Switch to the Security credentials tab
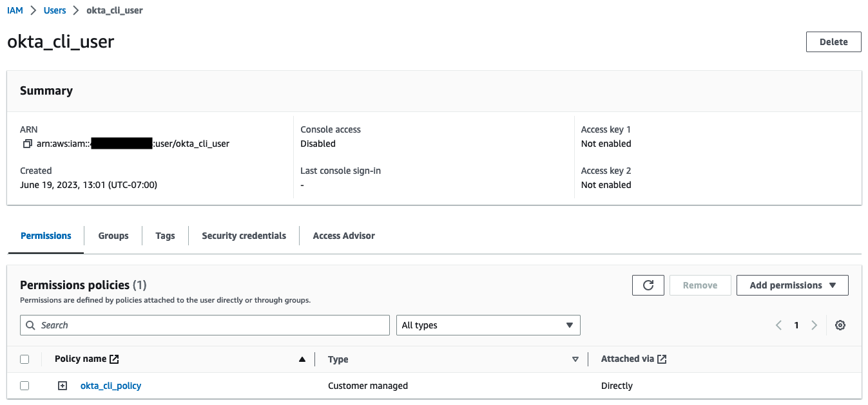The image size is (868, 405). (x=244, y=236)
